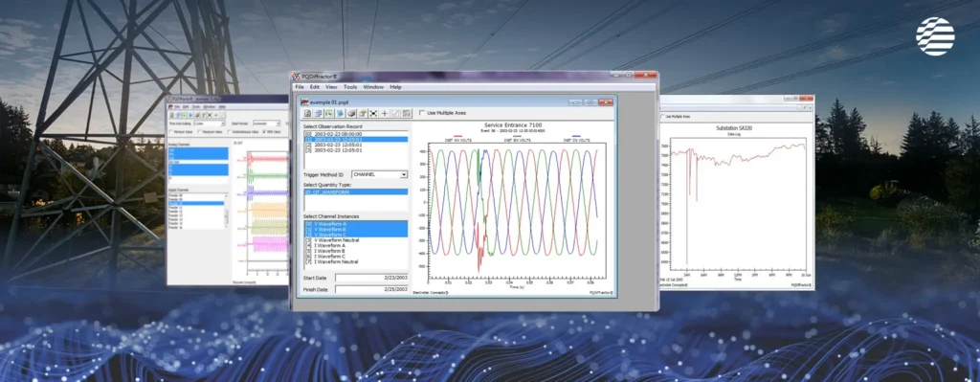
Task: Click the red INST AV VOLTS legend swatch
Action: (458, 136)
